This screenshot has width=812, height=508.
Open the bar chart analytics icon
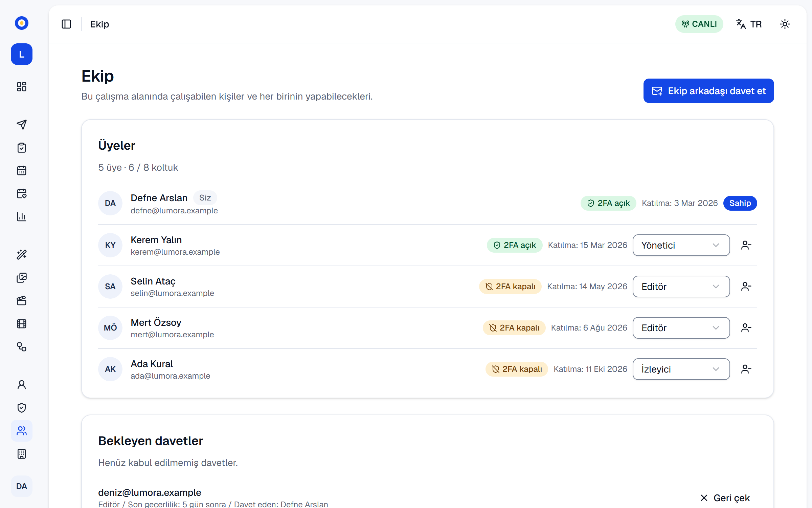(x=22, y=217)
